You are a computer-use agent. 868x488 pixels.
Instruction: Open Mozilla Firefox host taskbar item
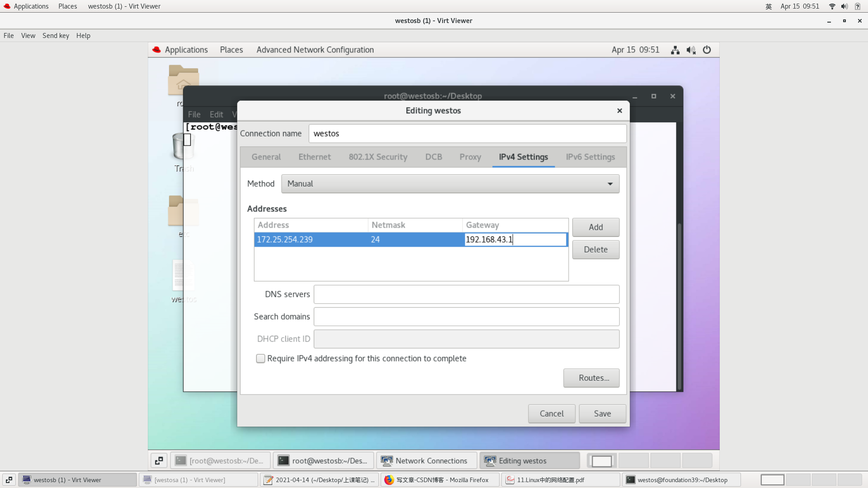coord(440,480)
